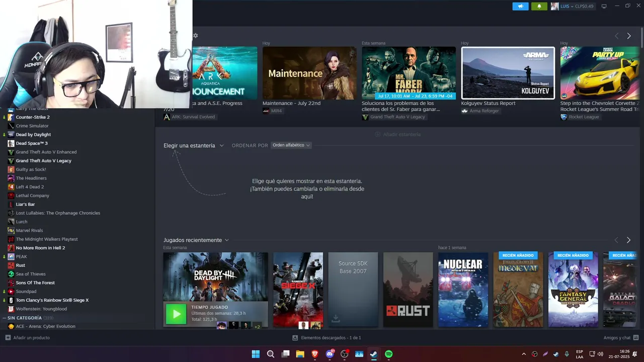
Task: Go to previous news carousel page
Action: [x=616, y=36]
